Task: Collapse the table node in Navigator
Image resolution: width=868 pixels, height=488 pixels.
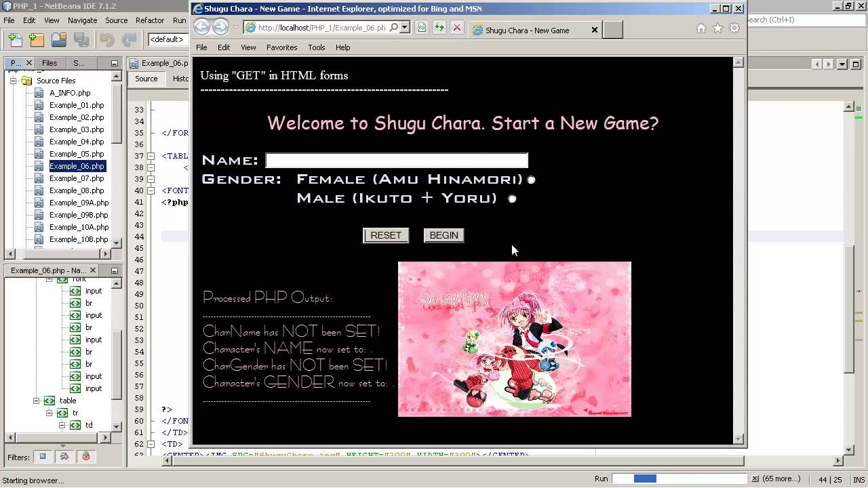Action: [36, 401]
